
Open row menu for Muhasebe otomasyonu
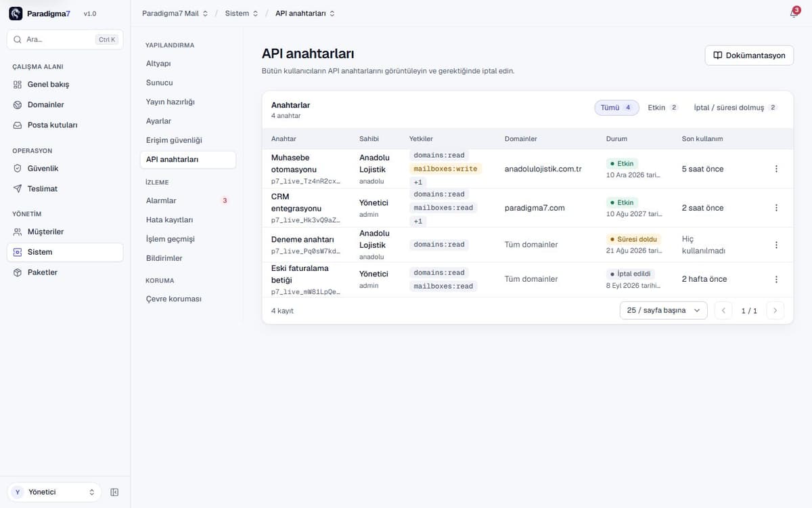click(x=776, y=169)
